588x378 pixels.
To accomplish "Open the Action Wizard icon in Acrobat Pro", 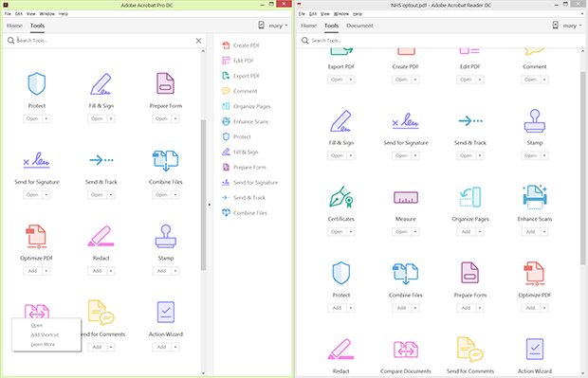I will [x=166, y=312].
